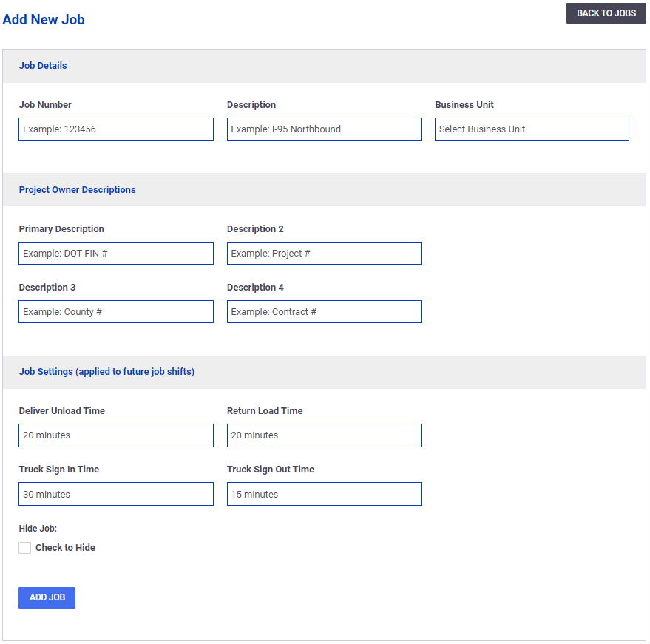Open the Business Unit dropdown
Screen dimensions: 650x644
pos(532,129)
